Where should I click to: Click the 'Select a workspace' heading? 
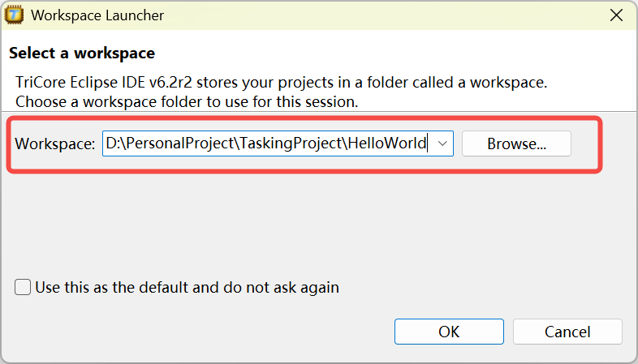click(81, 54)
